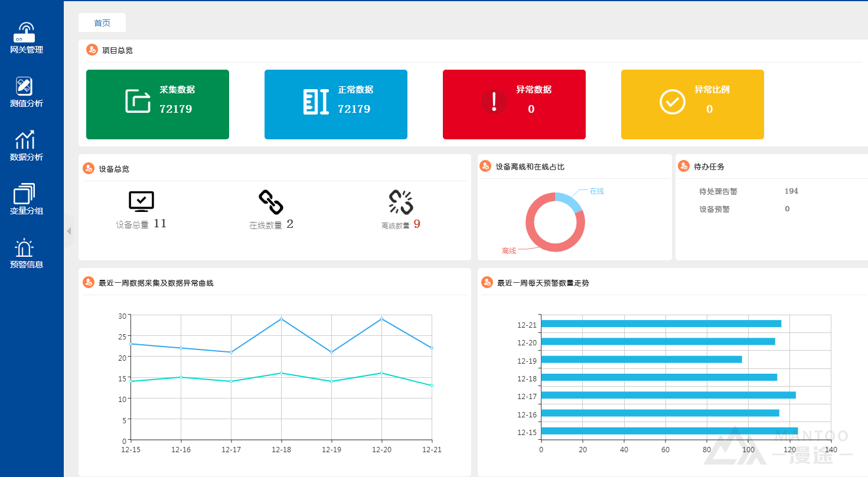Click the 离线数量 broken chain icon
Image resolution: width=868 pixels, height=477 pixels.
[400, 202]
